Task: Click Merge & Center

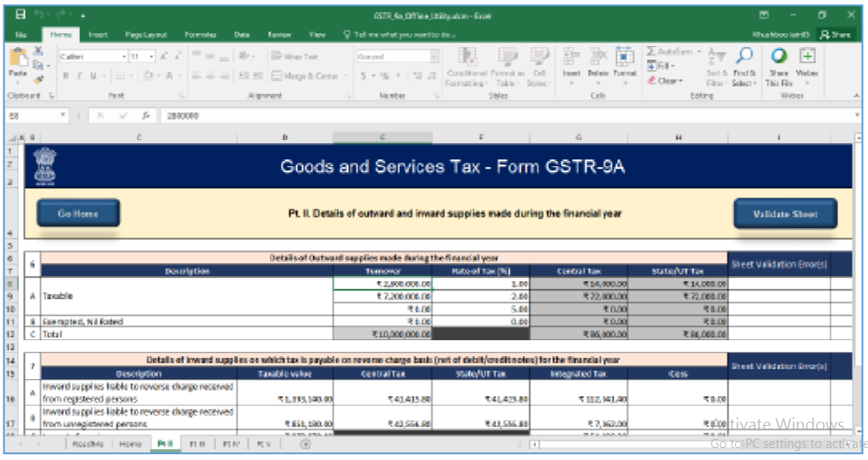Action: (x=305, y=76)
